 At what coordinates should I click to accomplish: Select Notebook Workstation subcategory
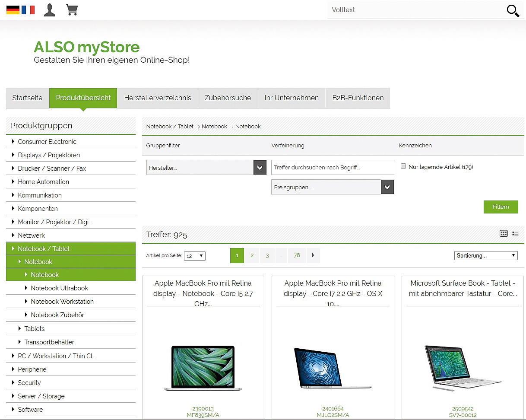tap(71, 302)
